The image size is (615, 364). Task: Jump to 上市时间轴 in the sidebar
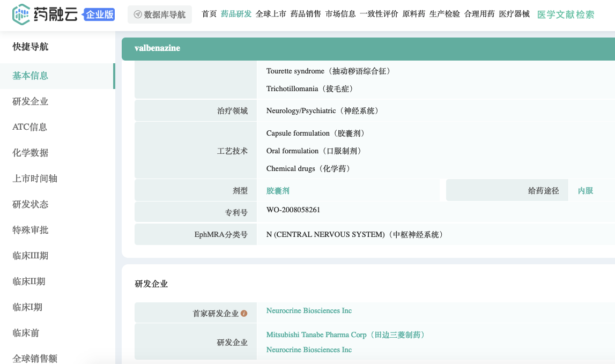point(35,179)
